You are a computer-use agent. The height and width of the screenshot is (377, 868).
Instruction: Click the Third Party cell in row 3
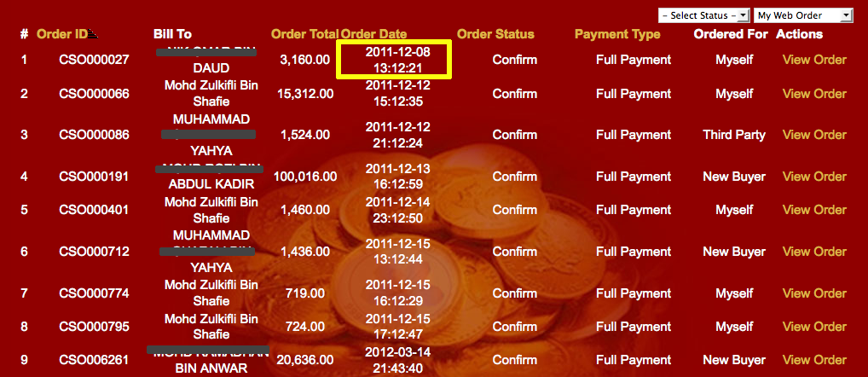click(734, 135)
